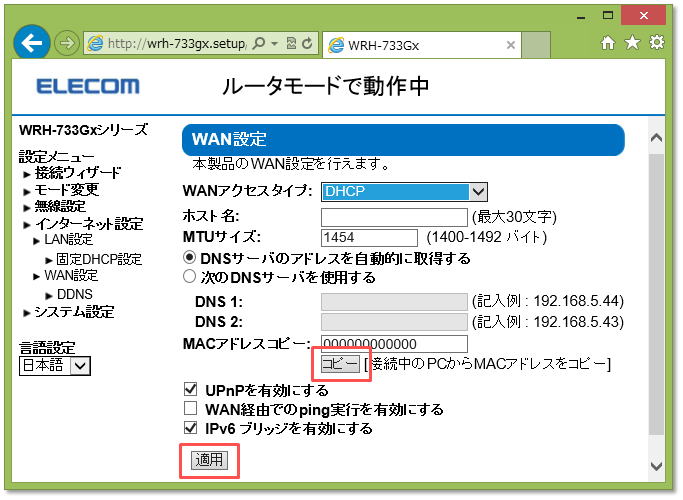
Task: Toggle the IPv6 ブリッジを有効にする checkbox
Action: (x=190, y=428)
